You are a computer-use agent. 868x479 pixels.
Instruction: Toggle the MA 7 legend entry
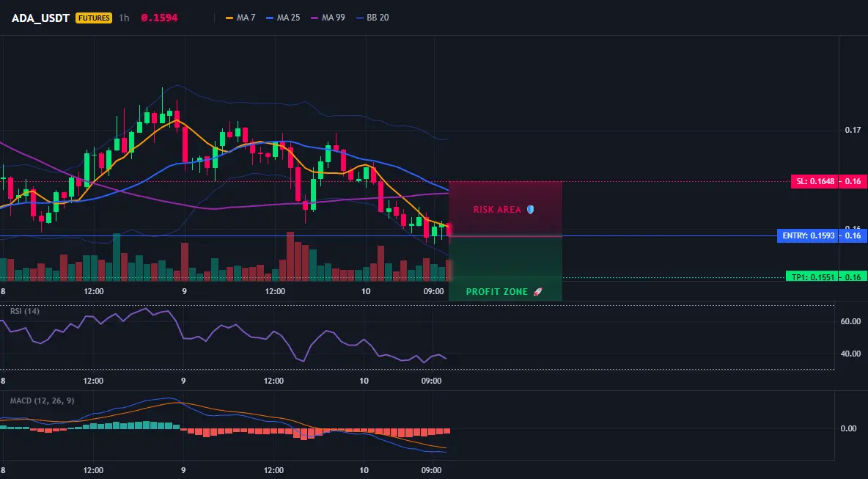pos(240,18)
